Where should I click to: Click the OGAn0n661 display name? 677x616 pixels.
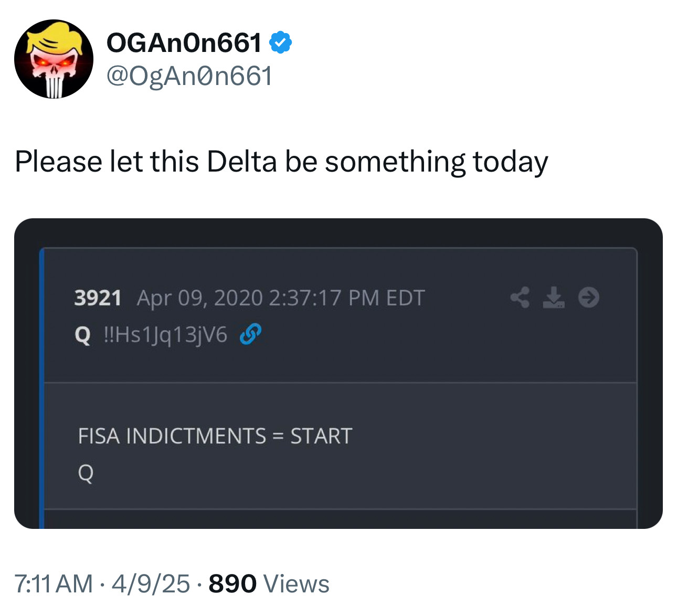pos(184,43)
